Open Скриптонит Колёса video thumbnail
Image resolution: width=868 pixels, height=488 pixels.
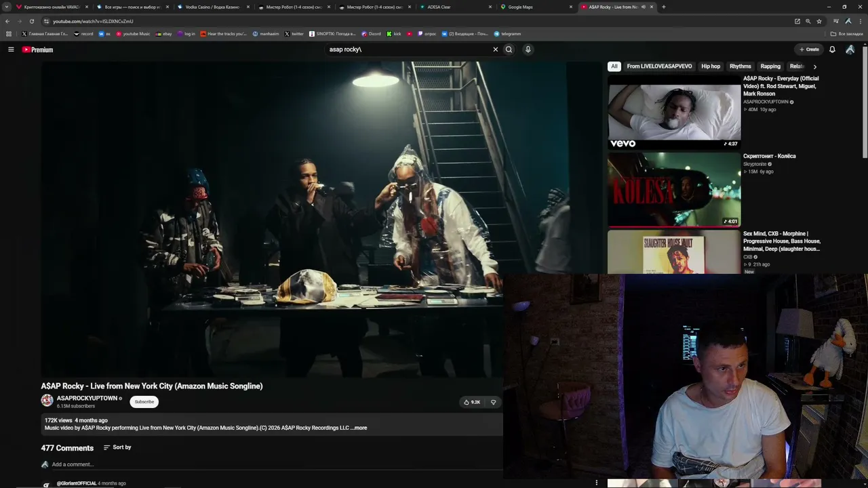(x=674, y=190)
